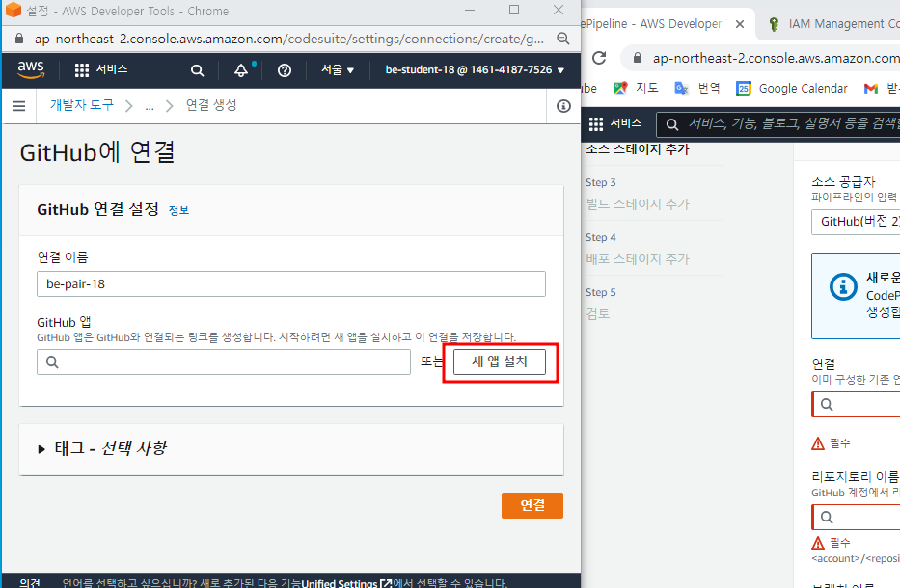Select Step 3 add build stage
900x588 pixels.
637,204
